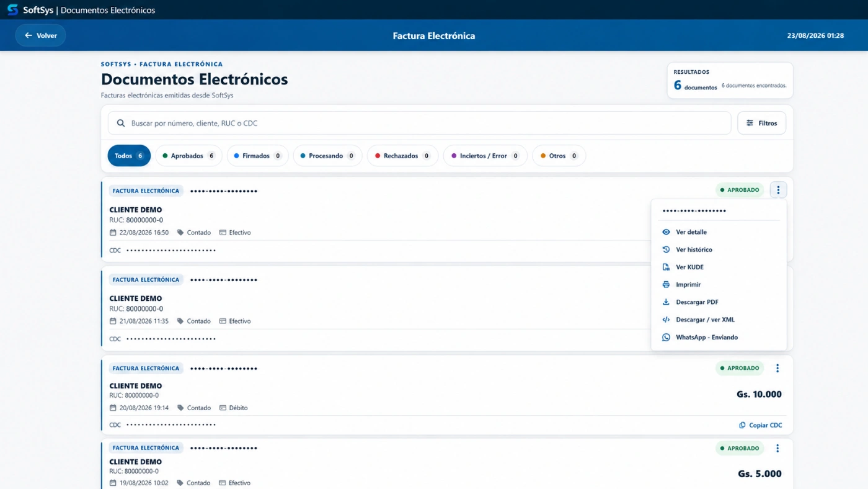This screenshot has width=868, height=489.
Task: Click the document icon for Ver KUDE
Action: [666, 267]
